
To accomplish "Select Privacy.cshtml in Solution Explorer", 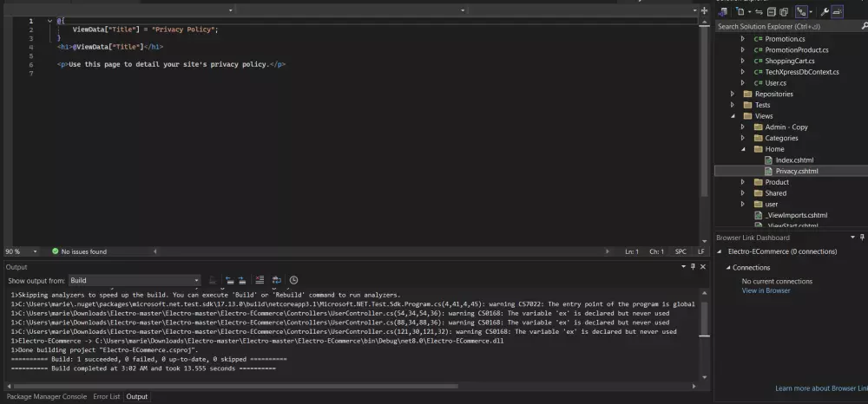I will (x=797, y=172).
